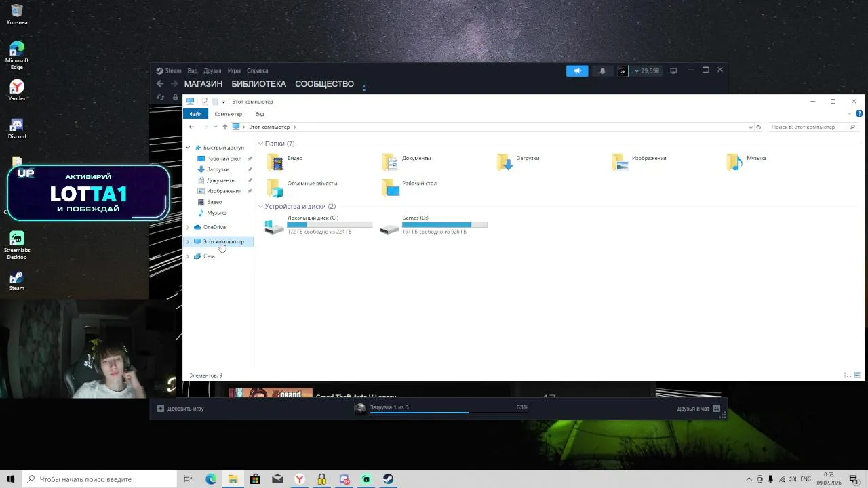
Task: Open Корзина on the desktop
Action: coord(17,14)
